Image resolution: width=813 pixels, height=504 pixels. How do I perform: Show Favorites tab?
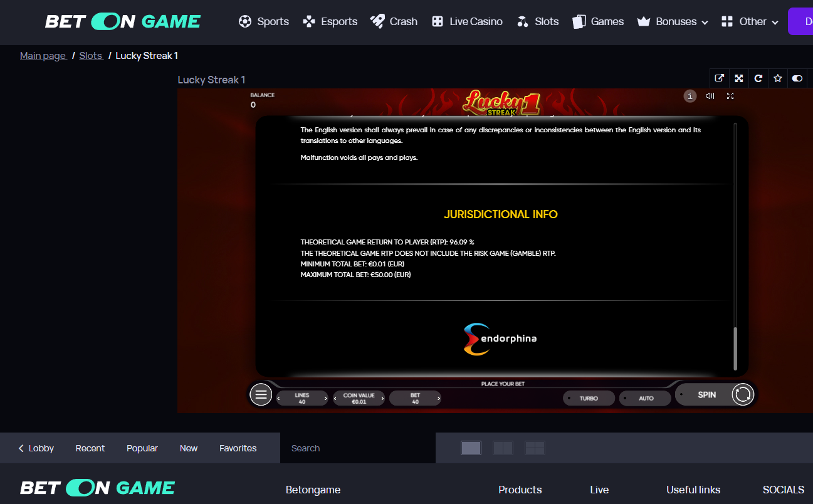point(238,448)
